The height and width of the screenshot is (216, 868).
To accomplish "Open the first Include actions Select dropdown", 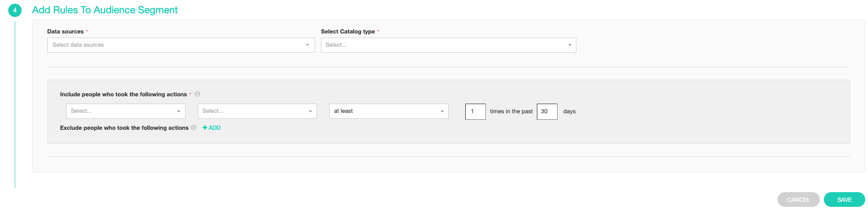I will pos(120,111).
